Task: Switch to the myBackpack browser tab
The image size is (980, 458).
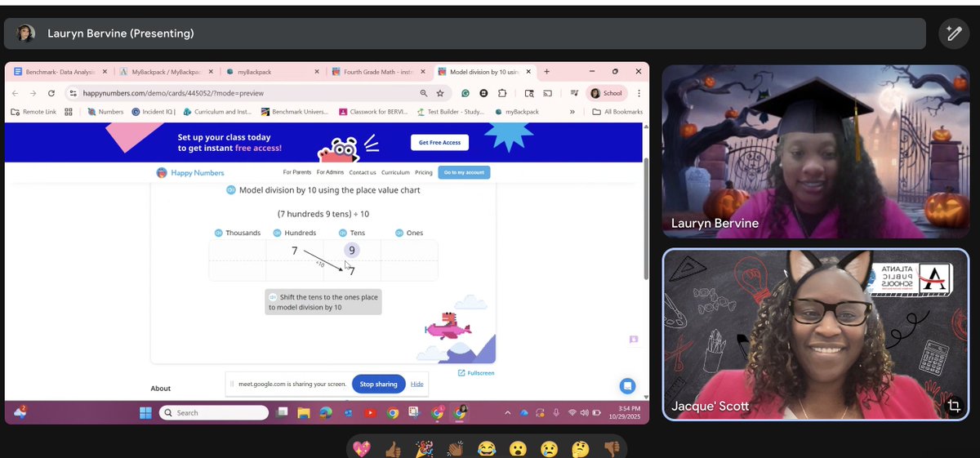Action: pyautogui.click(x=273, y=72)
